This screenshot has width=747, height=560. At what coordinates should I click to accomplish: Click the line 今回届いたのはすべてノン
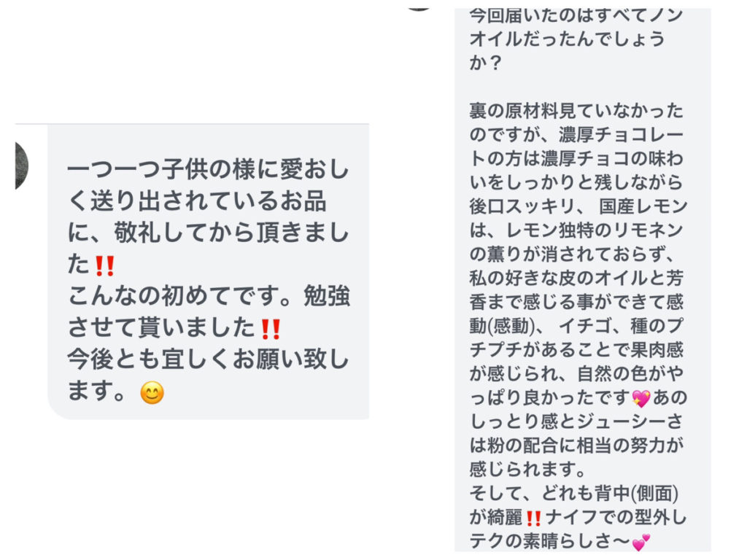(576, 15)
